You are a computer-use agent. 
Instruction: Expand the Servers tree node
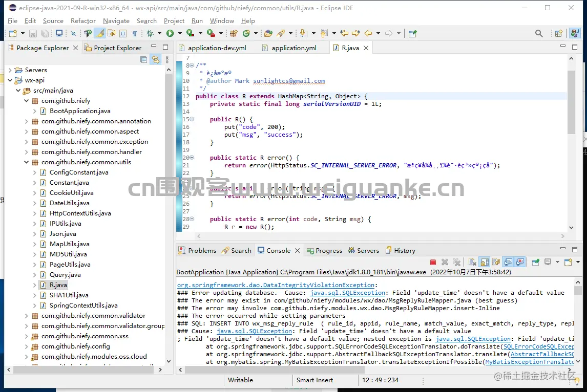[10, 70]
